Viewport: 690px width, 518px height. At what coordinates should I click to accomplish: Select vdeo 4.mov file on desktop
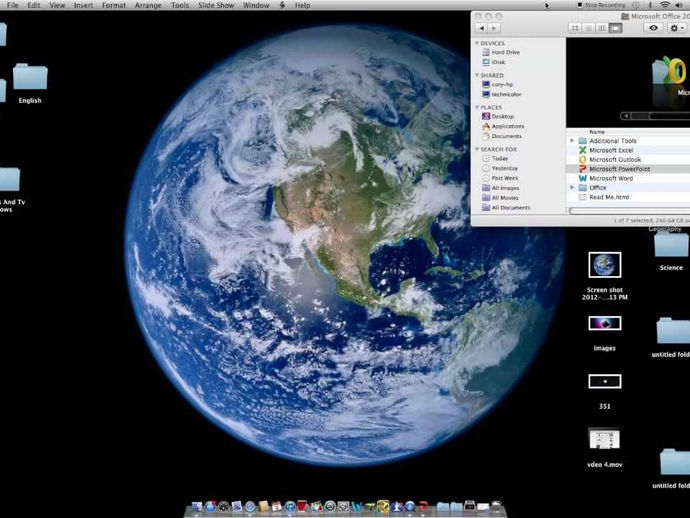click(x=605, y=447)
